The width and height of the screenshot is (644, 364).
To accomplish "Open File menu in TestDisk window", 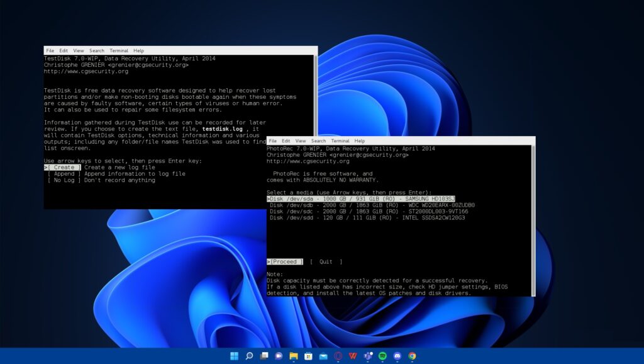I will [50, 50].
